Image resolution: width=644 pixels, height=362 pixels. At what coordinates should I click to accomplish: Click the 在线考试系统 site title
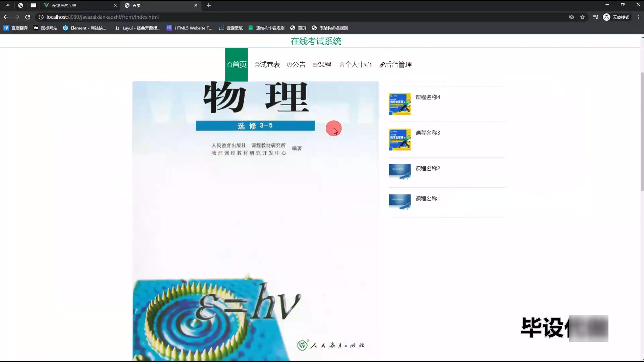pos(316,41)
